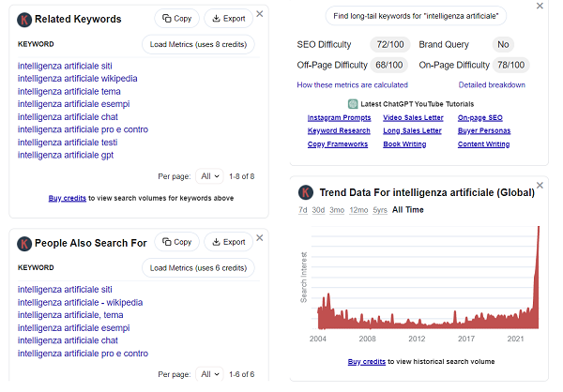Click the Trend Data panel logo icon
563x392 pixels.
(x=305, y=192)
